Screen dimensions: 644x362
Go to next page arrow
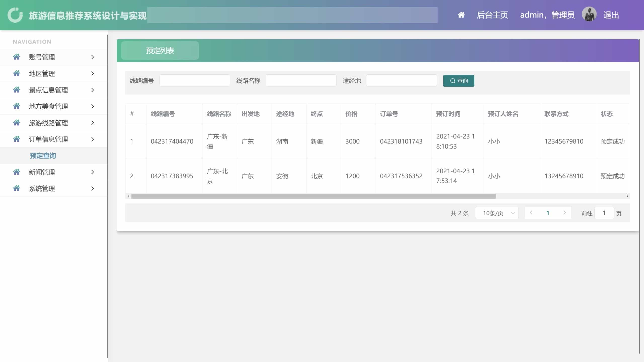point(564,213)
